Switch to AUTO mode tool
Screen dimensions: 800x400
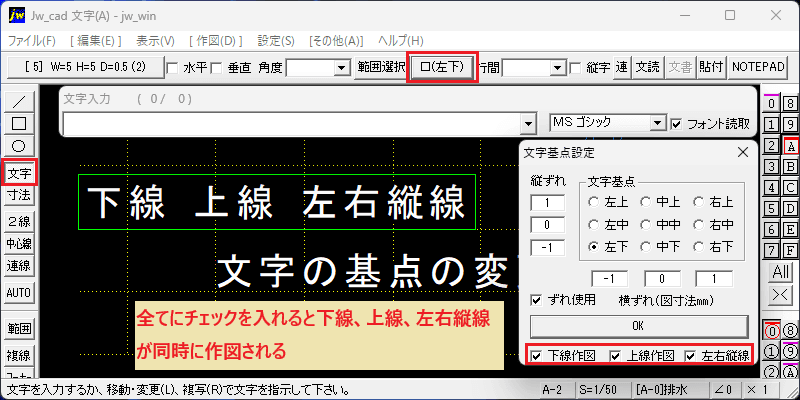click(x=19, y=293)
